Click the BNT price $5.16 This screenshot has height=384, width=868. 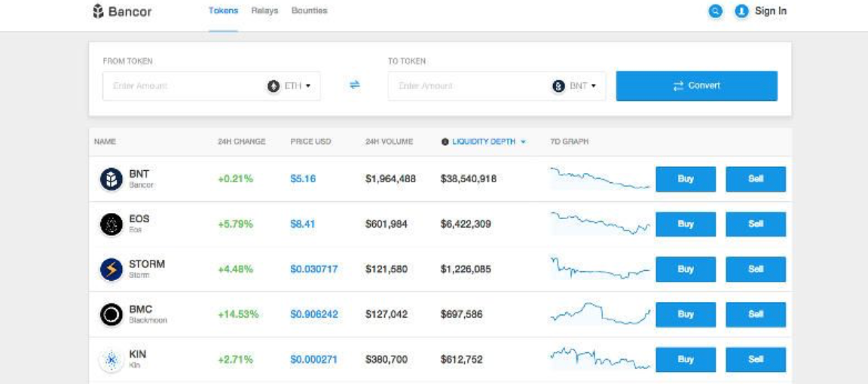point(303,178)
